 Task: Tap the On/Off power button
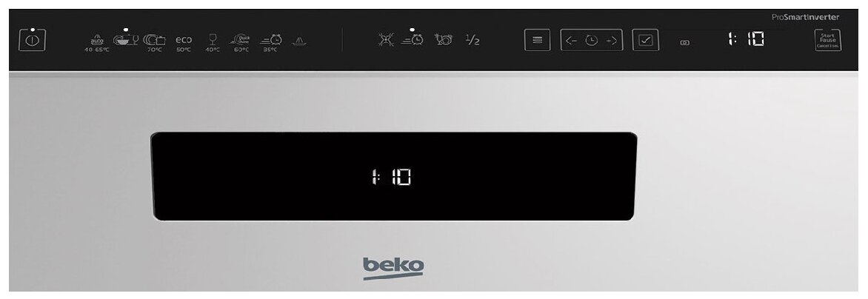32,41
